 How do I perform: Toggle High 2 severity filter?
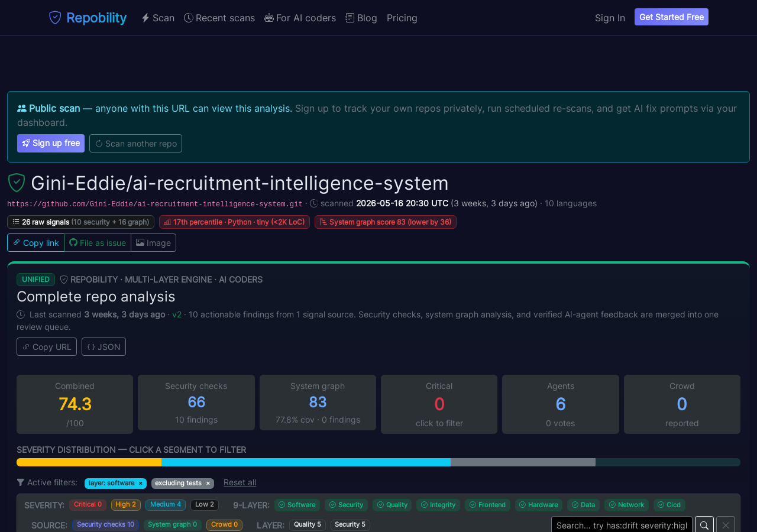point(126,505)
